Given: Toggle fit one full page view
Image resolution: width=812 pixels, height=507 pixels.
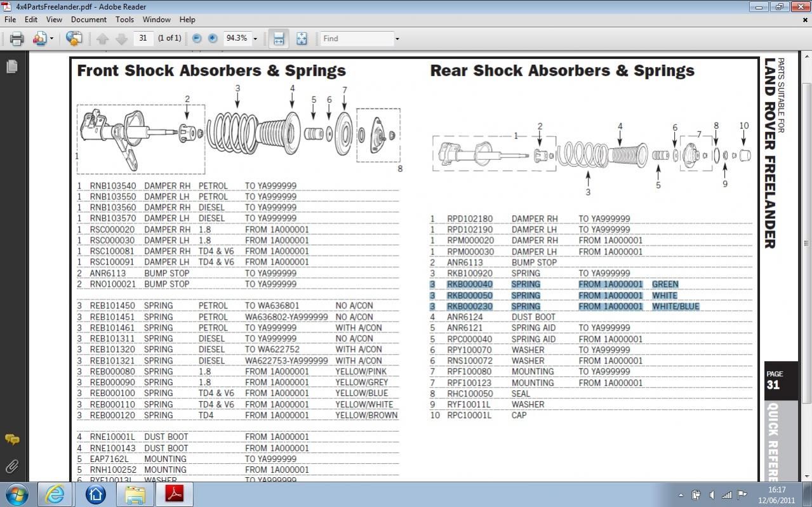Looking at the screenshot, I should click(x=302, y=39).
